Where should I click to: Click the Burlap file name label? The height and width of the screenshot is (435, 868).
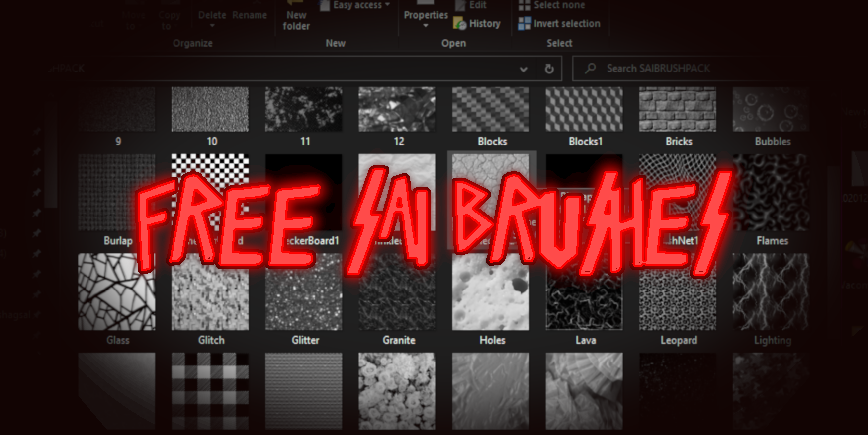pyautogui.click(x=118, y=241)
